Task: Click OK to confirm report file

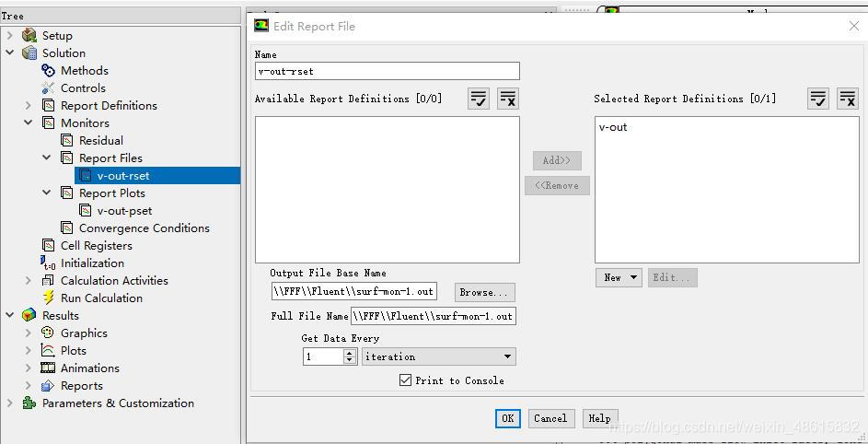Action: (507, 418)
